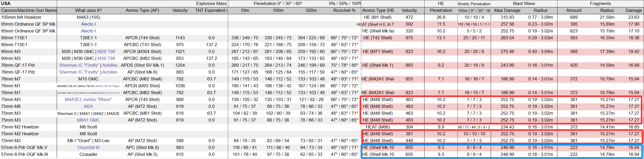Open the Churchill III link

click(x=88, y=147)
